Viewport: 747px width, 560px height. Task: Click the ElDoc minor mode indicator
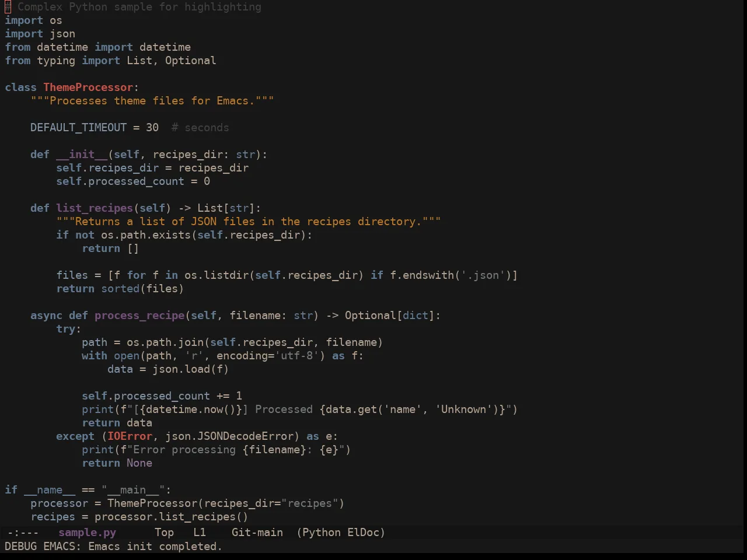(x=363, y=533)
